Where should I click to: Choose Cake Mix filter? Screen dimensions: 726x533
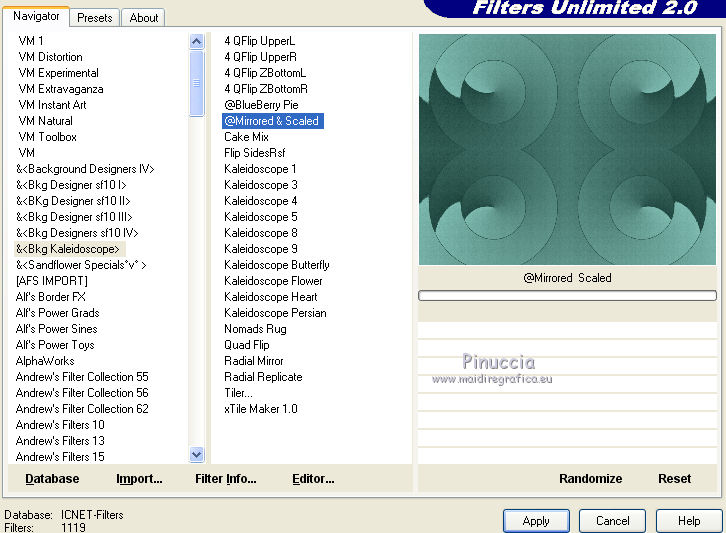(x=246, y=137)
